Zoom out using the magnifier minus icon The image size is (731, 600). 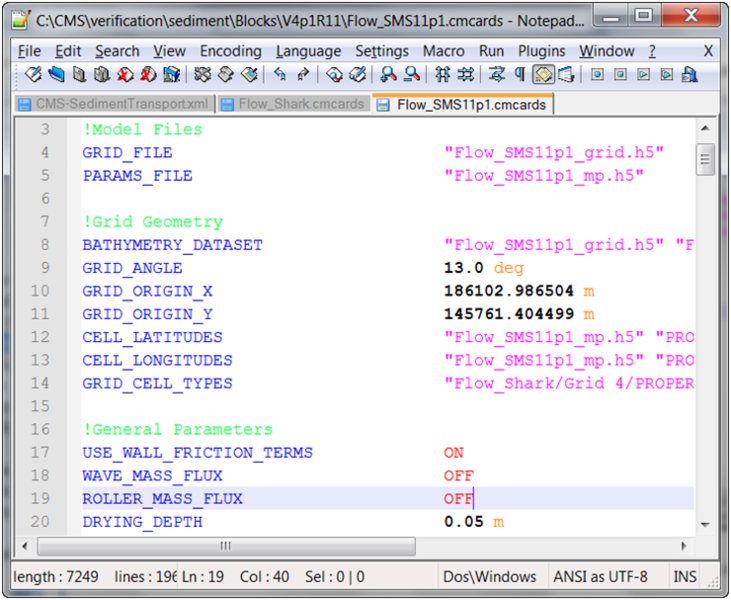412,74
